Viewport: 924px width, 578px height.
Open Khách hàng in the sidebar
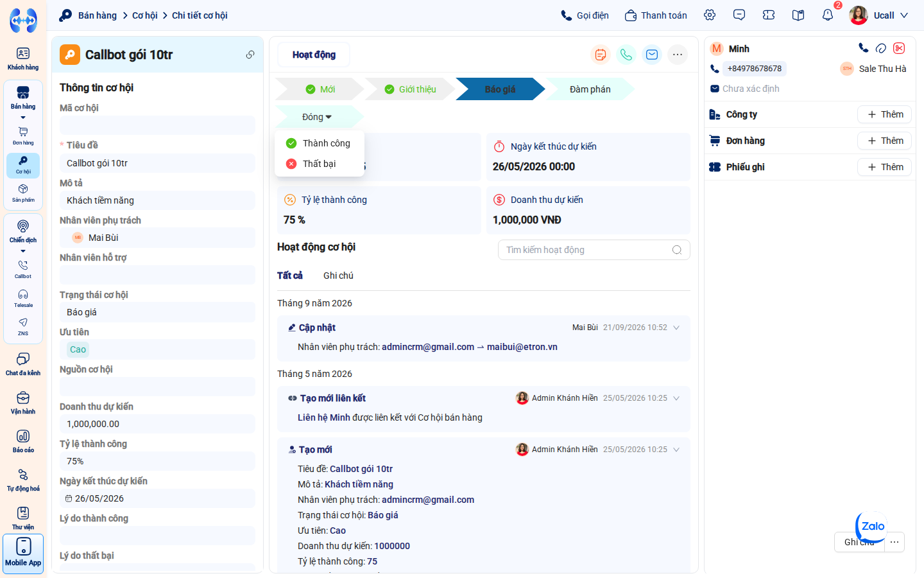(23, 58)
